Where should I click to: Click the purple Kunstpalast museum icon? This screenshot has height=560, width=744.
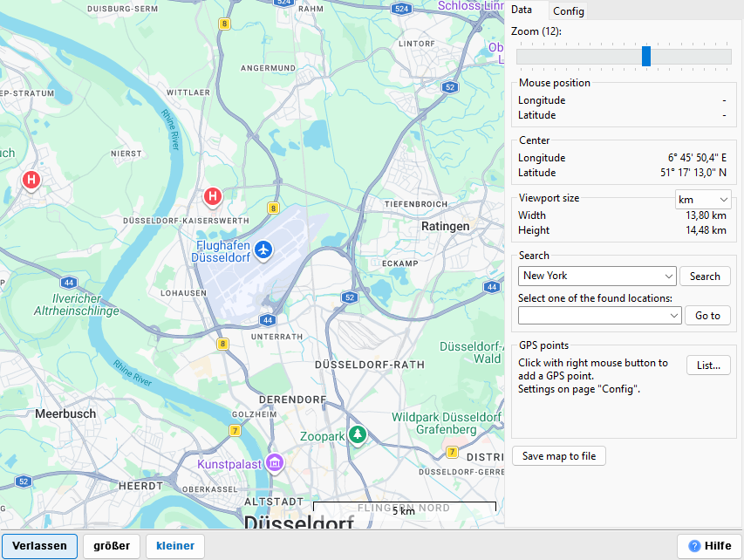274,464
